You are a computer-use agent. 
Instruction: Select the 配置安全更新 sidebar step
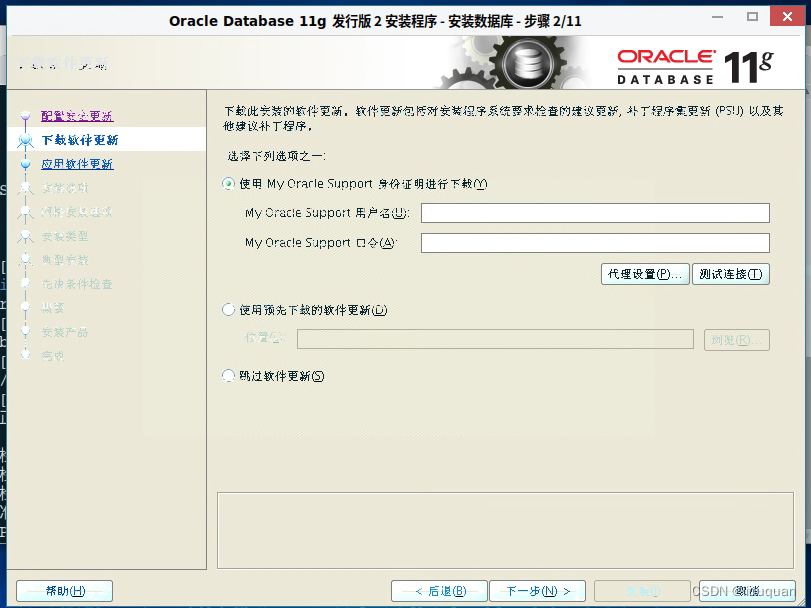[78, 115]
